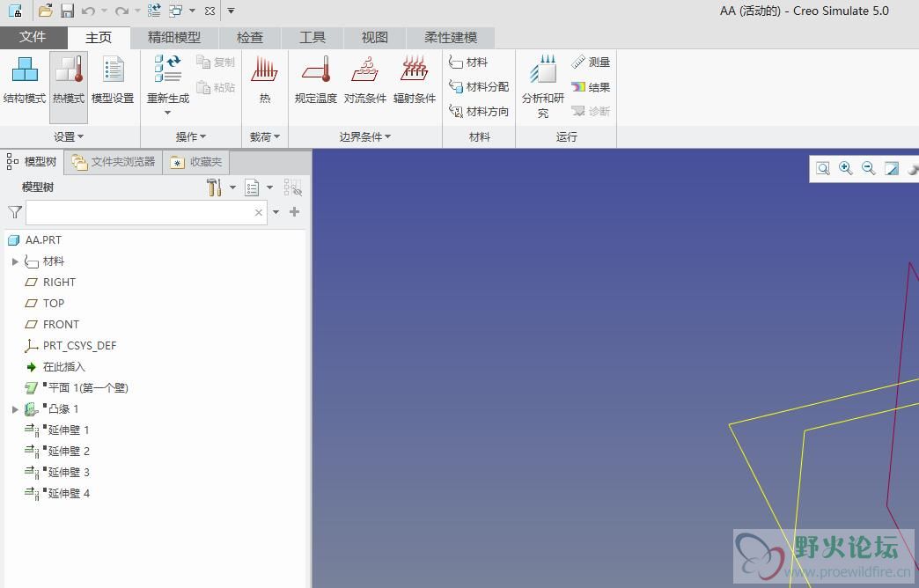Click the repaint icon in view toolbar
The height and width of the screenshot is (588, 919).
tap(892, 169)
